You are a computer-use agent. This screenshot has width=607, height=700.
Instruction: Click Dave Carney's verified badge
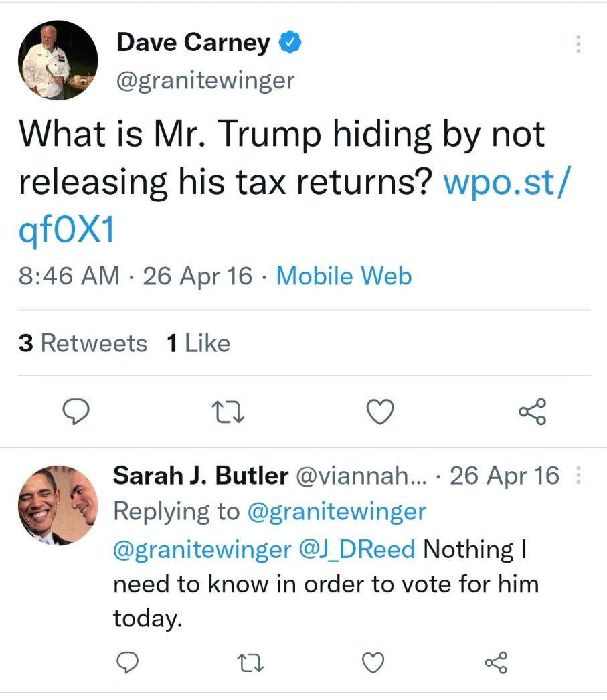(289, 43)
